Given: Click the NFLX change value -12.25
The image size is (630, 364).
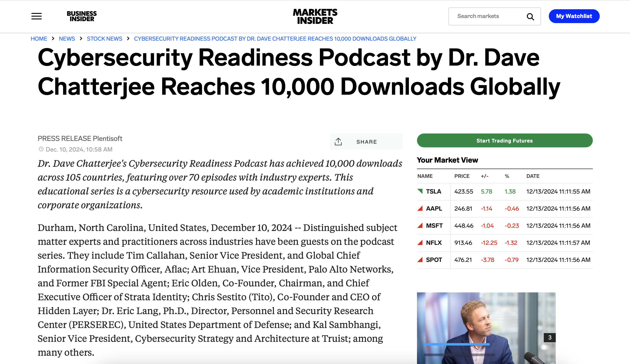Looking at the screenshot, I should pyautogui.click(x=489, y=243).
